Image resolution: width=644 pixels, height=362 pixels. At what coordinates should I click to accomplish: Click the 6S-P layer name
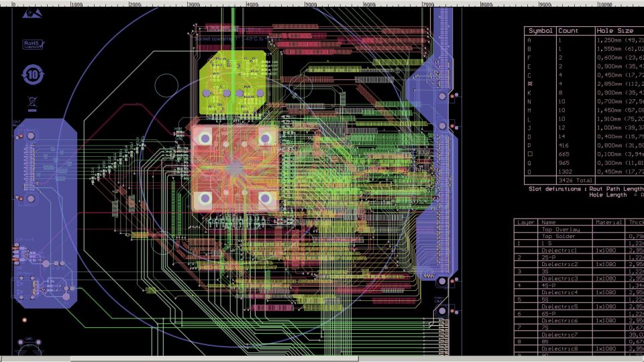549,314
